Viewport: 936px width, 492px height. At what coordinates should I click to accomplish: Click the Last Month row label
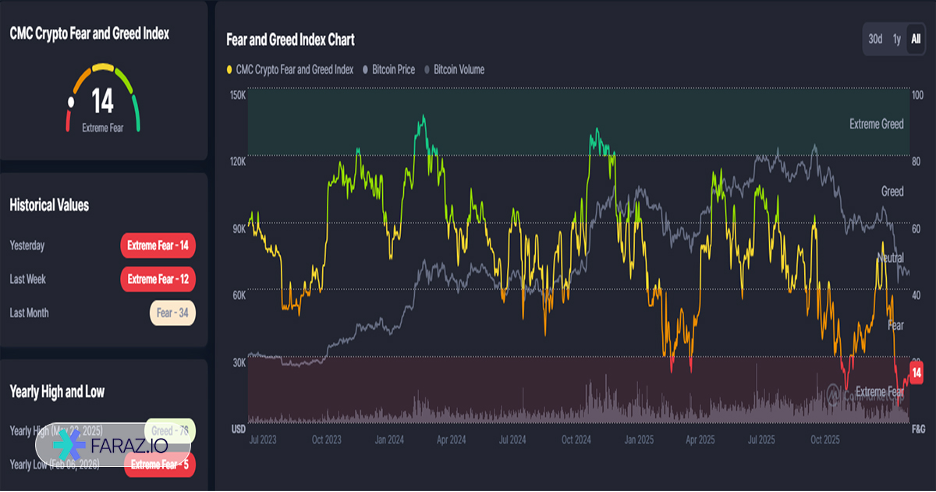(x=29, y=313)
